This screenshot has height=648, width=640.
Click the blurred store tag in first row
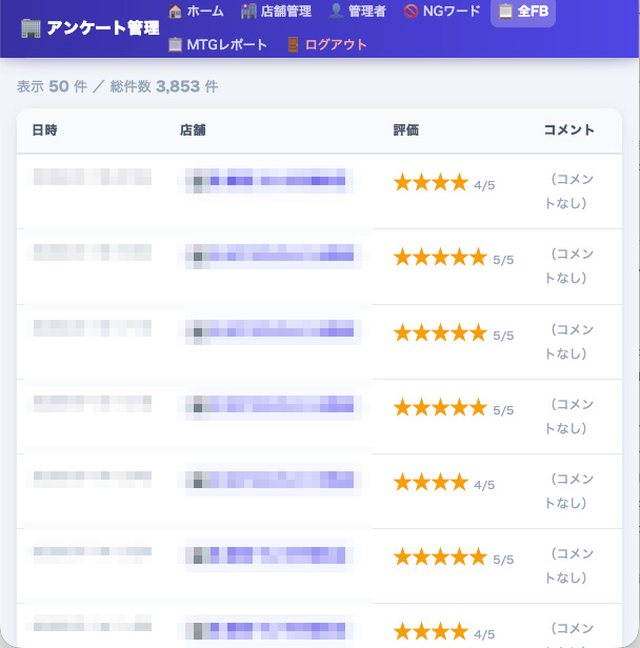point(265,181)
